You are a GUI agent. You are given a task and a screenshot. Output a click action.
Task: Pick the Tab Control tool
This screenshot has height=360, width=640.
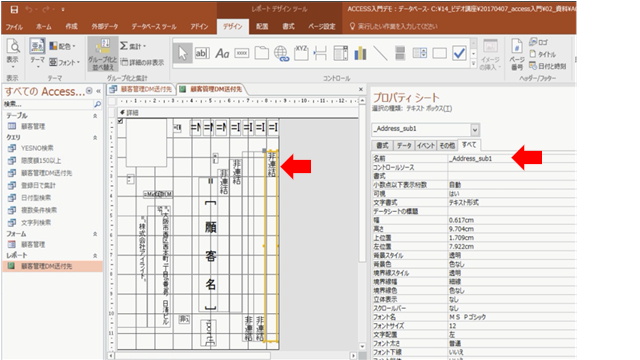262,53
